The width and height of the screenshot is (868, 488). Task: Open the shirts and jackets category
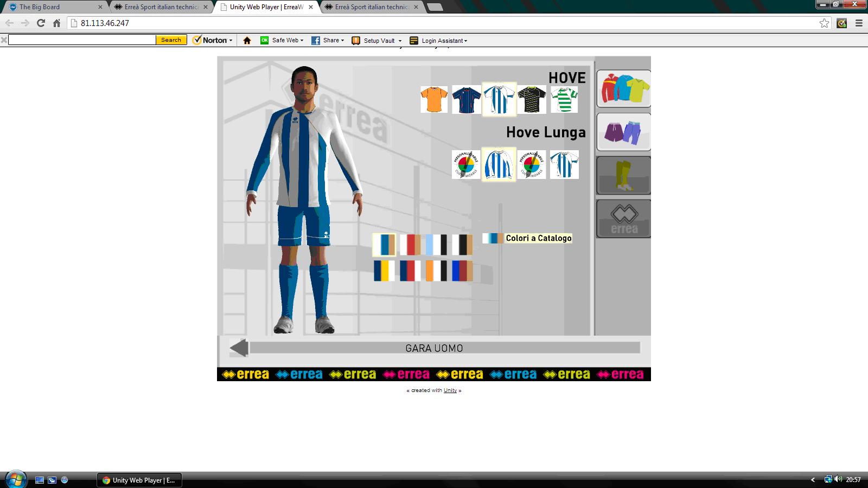point(624,88)
